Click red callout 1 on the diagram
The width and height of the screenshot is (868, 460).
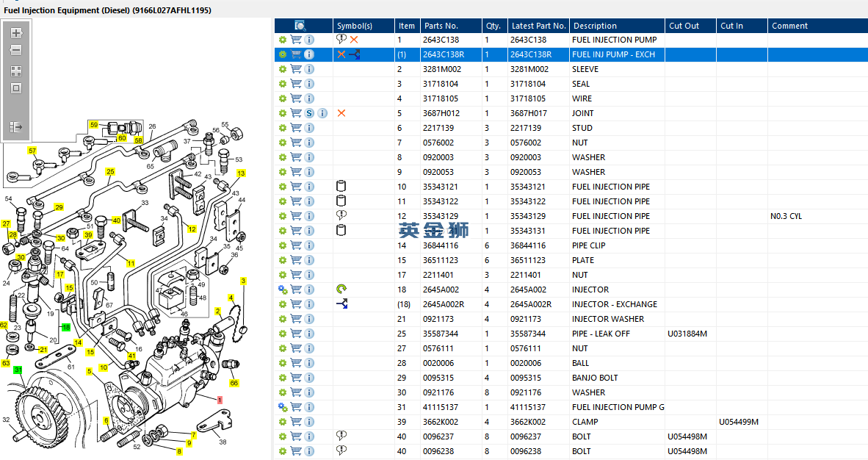(x=219, y=399)
